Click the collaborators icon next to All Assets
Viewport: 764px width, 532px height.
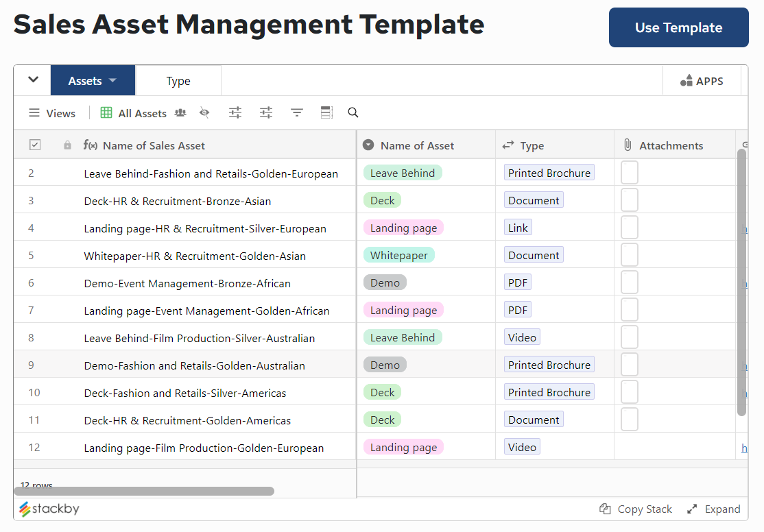coord(180,112)
